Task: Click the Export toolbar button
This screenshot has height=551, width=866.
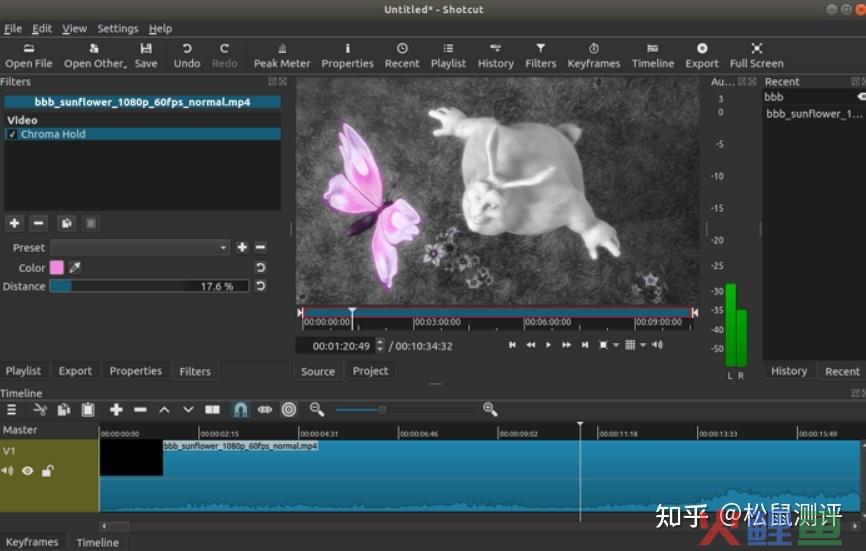Action: (x=702, y=56)
